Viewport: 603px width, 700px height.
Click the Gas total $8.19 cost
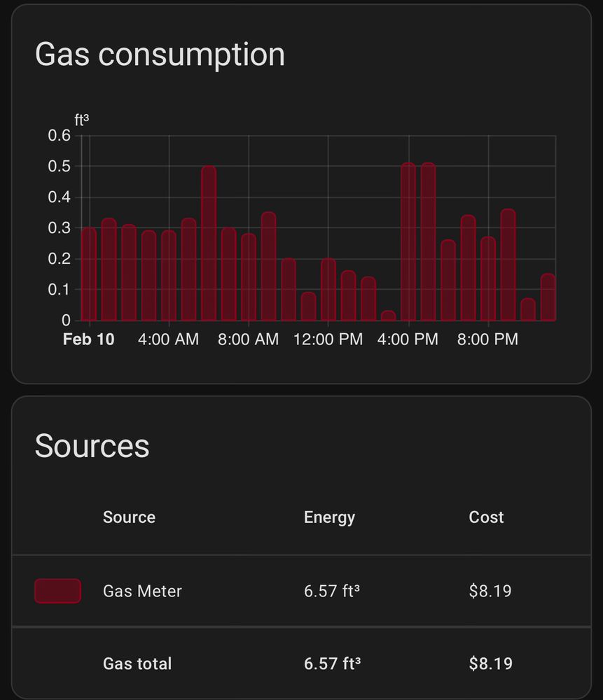click(490, 664)
